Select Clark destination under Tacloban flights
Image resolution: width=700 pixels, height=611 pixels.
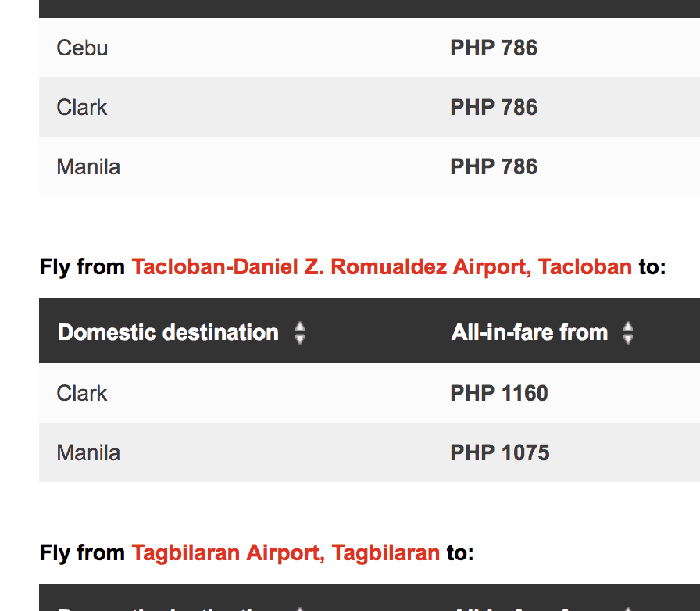pyautogui.click(x=82, y=393)
